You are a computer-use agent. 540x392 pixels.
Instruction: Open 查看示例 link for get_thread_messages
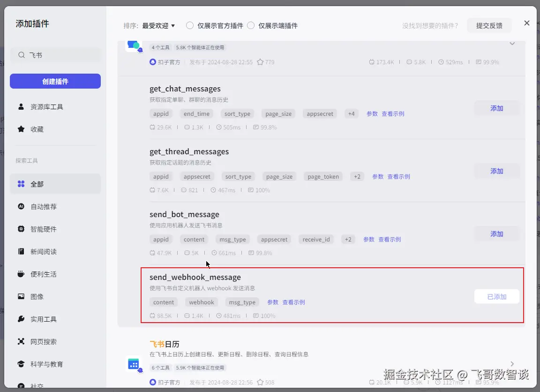pyautogui.click(x=399, y=177)
